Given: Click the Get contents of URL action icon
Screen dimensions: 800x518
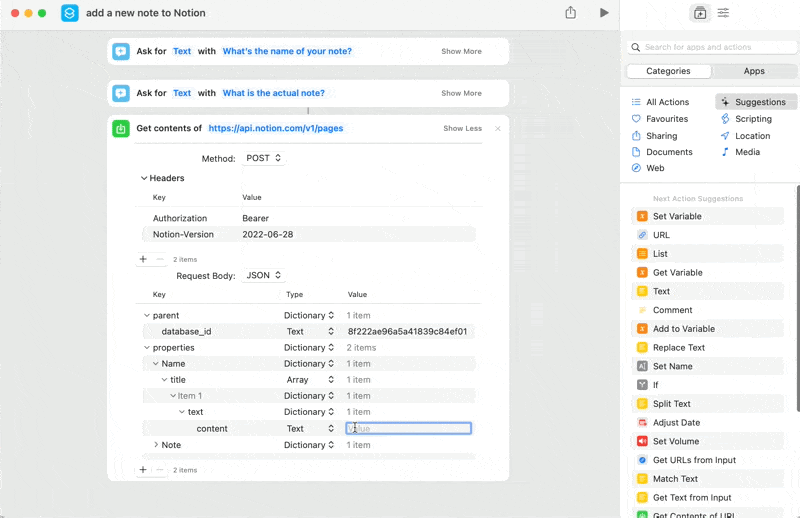Looking at the screenshot, I should [x=121, y=129].
